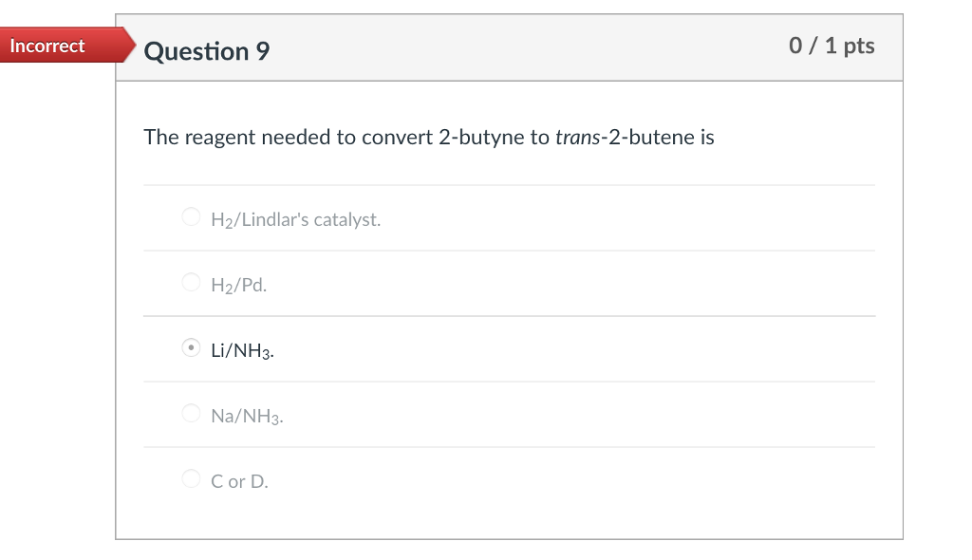
Task: Select the H2/Lindlar's catalyst radio button
Action: (191, 216)
